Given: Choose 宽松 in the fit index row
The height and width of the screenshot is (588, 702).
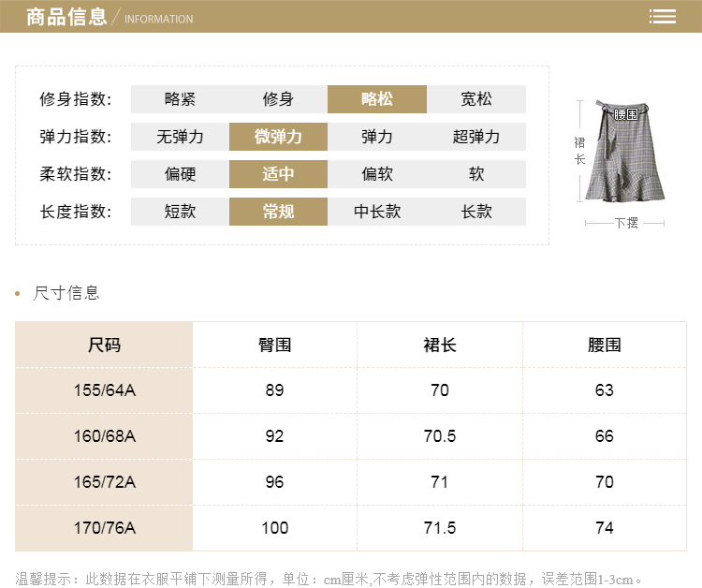Looking at the screenshot, I should pos(476,99).
